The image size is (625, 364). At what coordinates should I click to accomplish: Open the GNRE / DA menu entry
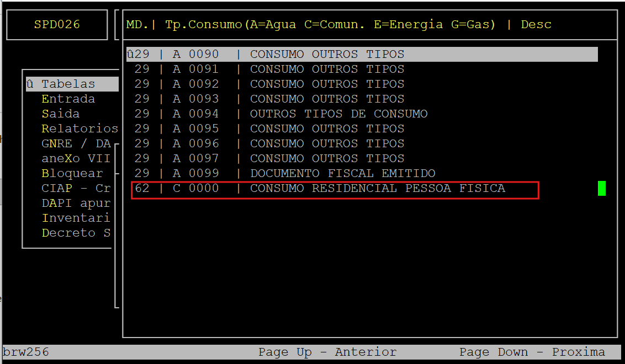coord(76,144)
